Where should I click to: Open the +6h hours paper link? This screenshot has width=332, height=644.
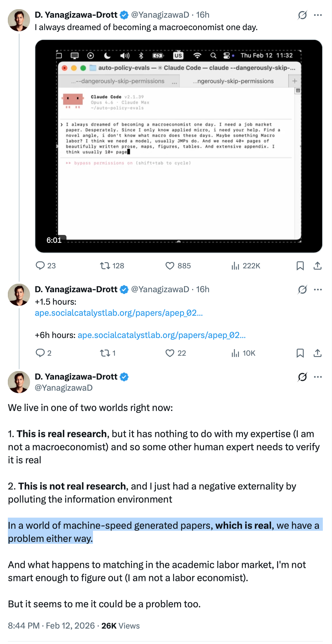(x=161, y=335)
